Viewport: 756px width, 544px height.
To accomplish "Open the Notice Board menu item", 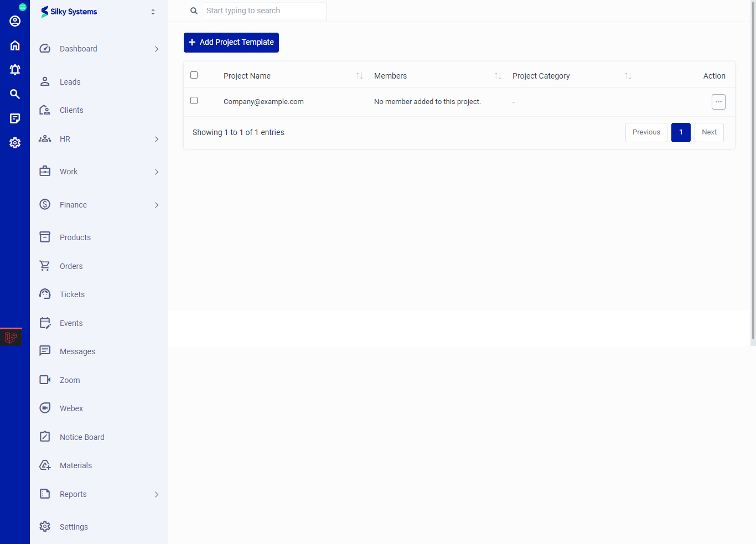I will [x=82, y=437].
